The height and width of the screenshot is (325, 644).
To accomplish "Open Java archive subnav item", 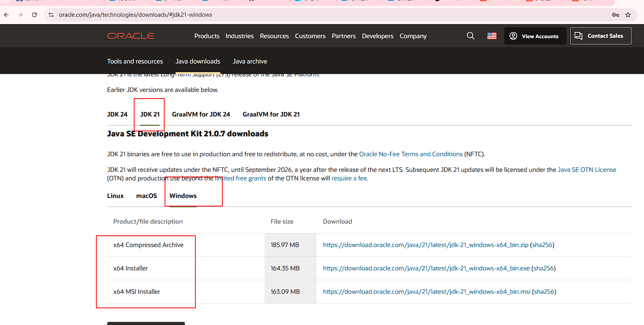I will (x=250, y=61).
